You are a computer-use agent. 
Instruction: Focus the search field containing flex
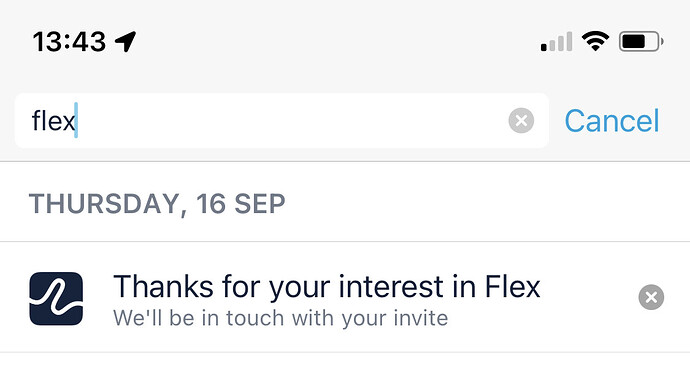(282, 121)
